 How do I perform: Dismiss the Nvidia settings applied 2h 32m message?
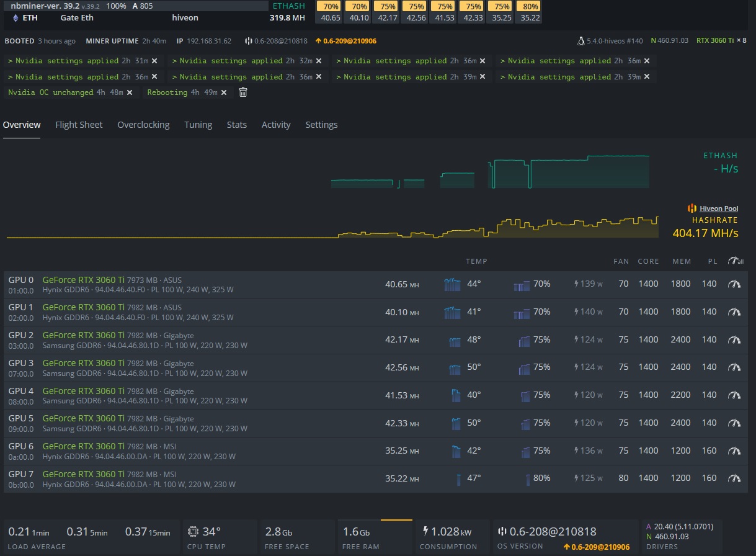[319, 61]
